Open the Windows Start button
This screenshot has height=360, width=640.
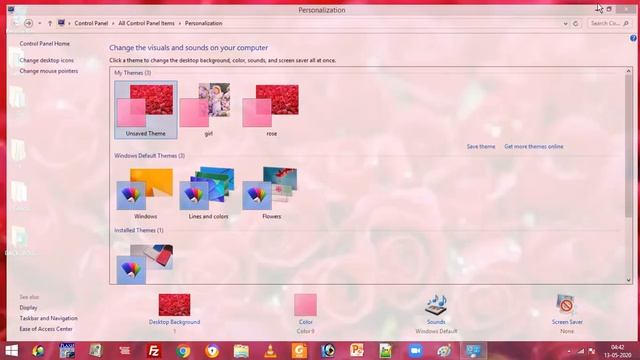11,351
